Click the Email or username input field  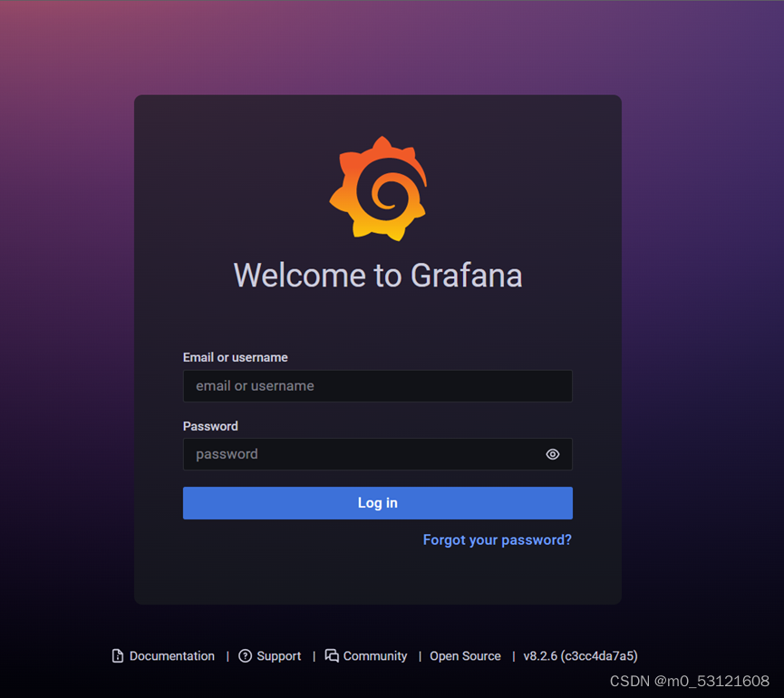click(x=378, y=386)
